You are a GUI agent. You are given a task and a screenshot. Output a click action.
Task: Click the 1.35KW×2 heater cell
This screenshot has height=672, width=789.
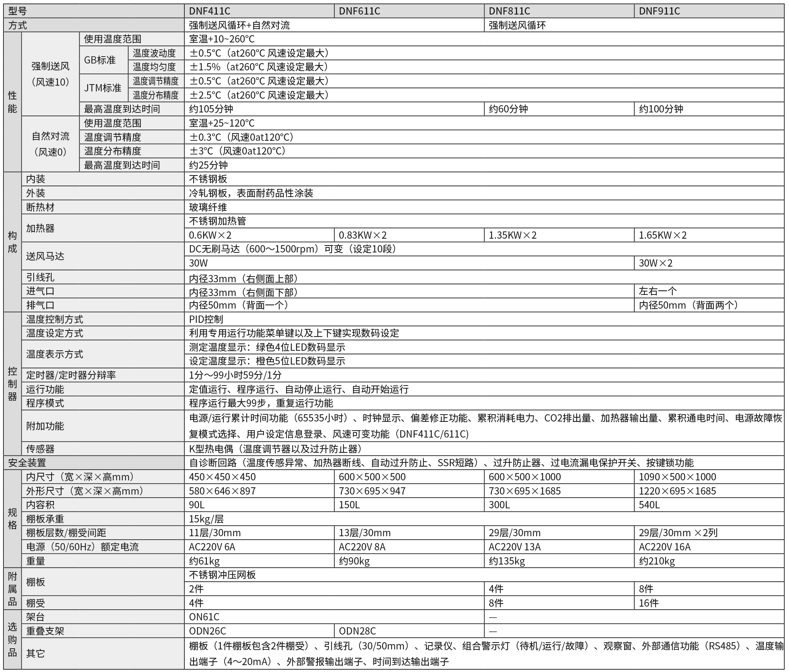(x=559, y=235)
